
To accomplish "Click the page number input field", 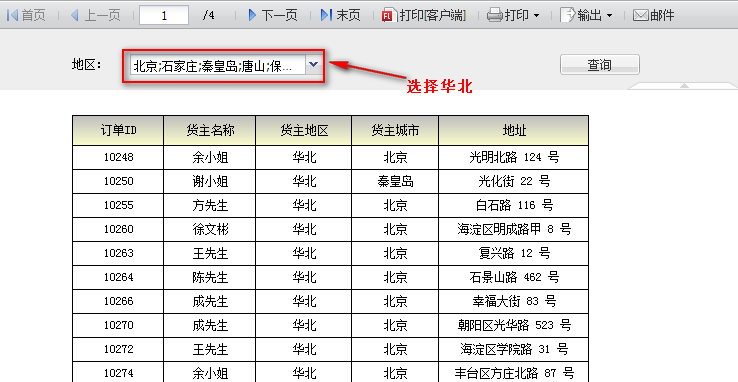I will point(164,16).
